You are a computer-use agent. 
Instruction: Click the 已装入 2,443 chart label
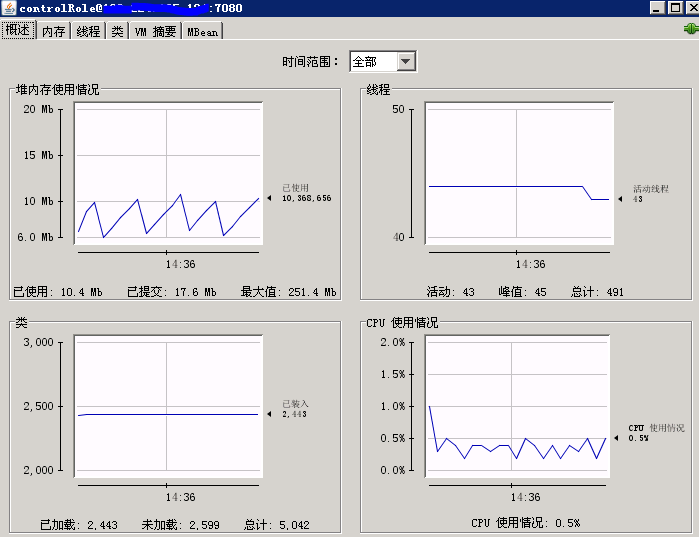(295, 409)
